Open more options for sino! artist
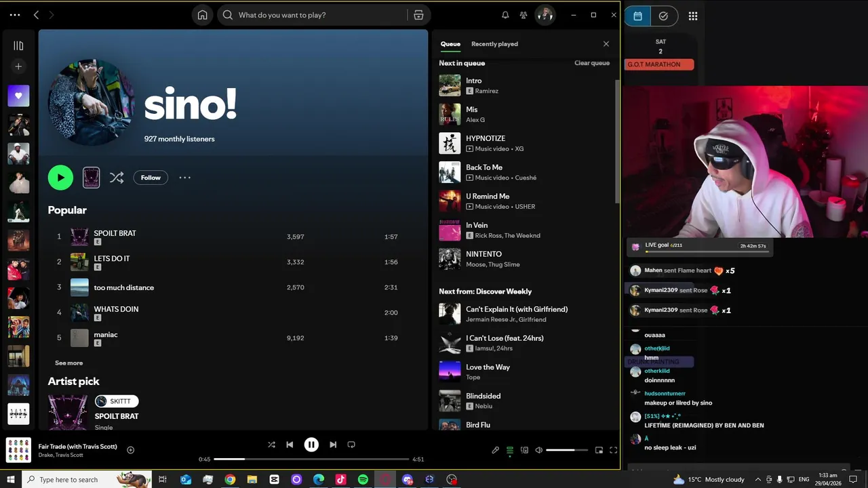Image resolution: width=868 pixels, height=488 pixels. pyautogui.click(x=184, y=178)
